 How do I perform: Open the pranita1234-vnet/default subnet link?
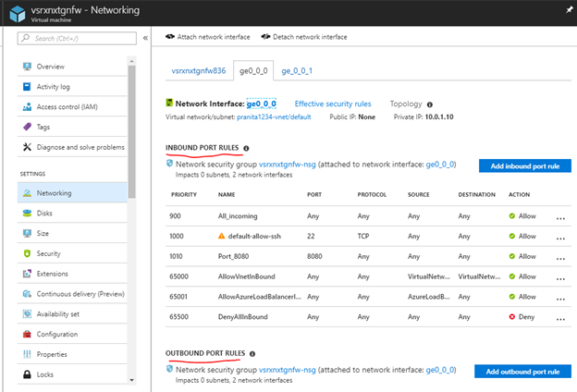tap(274, 117)
